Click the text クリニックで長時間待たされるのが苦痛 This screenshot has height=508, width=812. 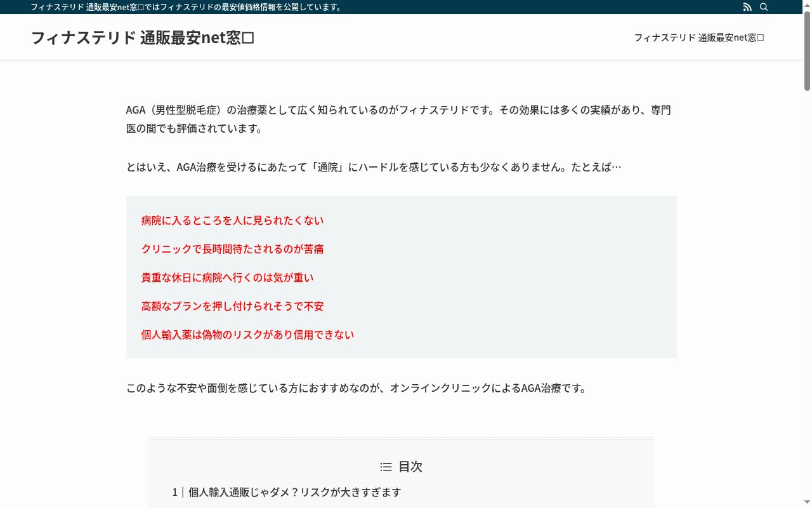coord(232,249)
